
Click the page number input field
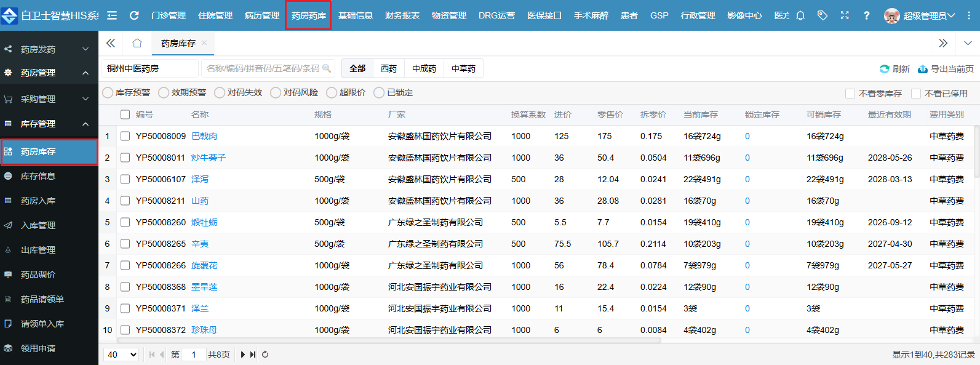tap(193, 355)
